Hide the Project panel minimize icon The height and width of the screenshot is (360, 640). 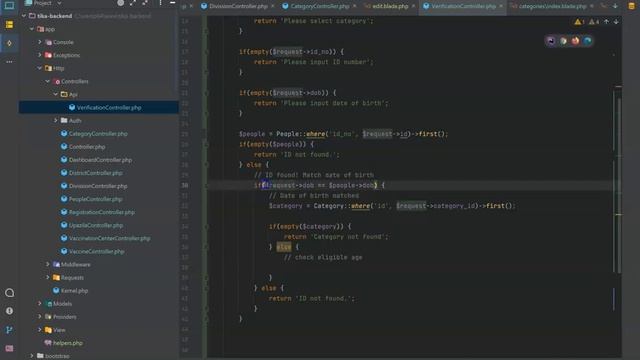173,3
